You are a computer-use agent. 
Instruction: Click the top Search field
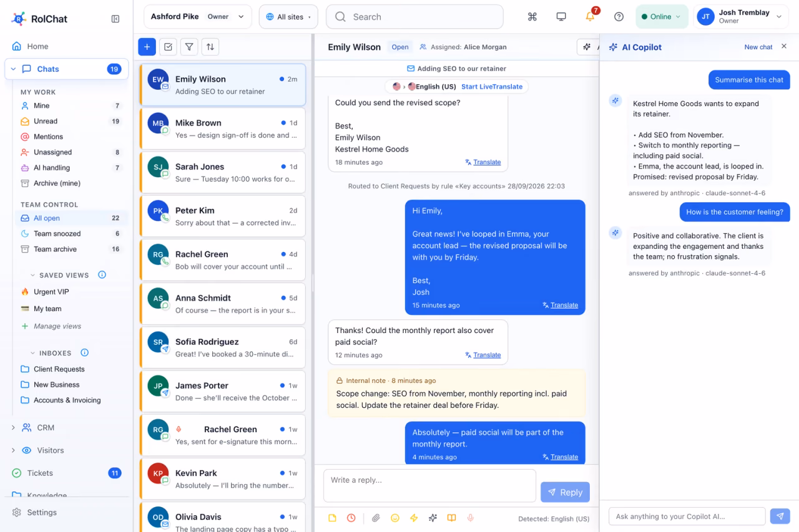[x=414, y=17]
